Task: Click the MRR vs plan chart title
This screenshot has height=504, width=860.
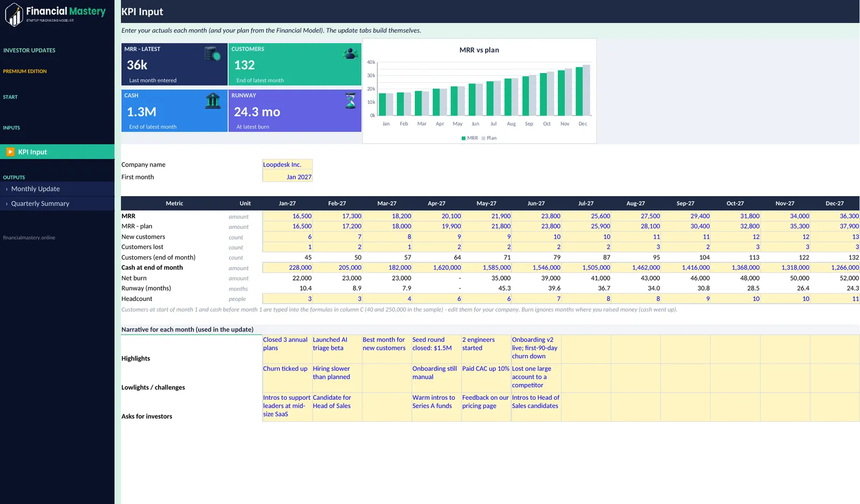Action: [479, 50]
